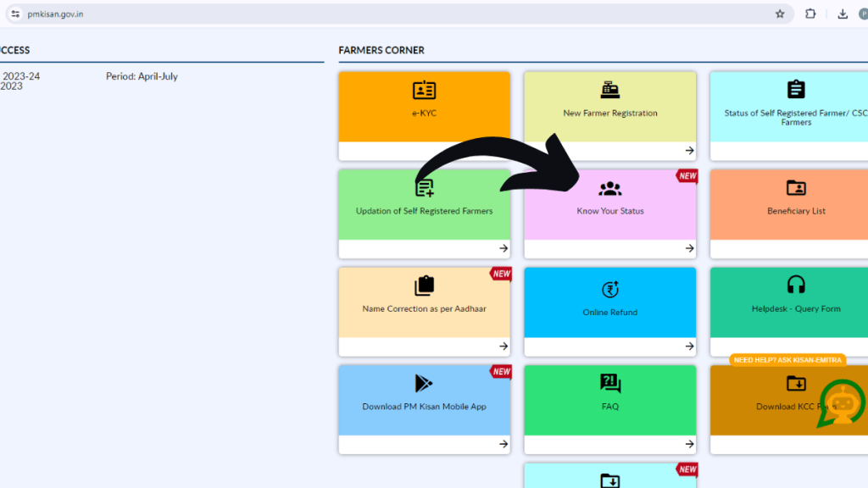Open Know Your Status link
The image size is (868, 488).
tap(610, 211)
